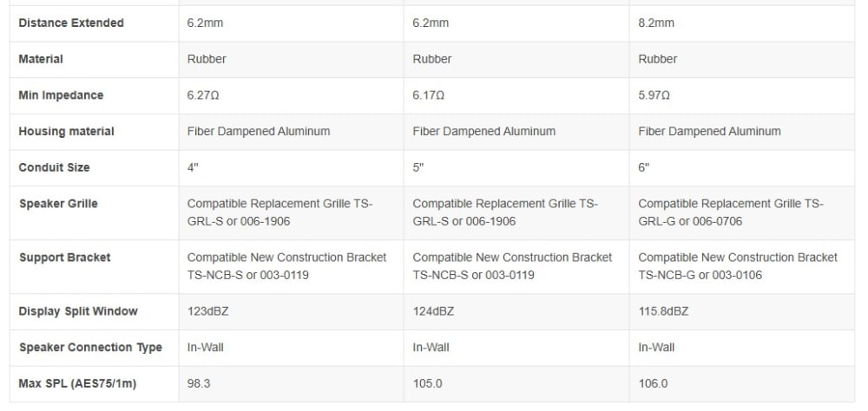Click the Speaker Connection Type label

coord(90,348)
